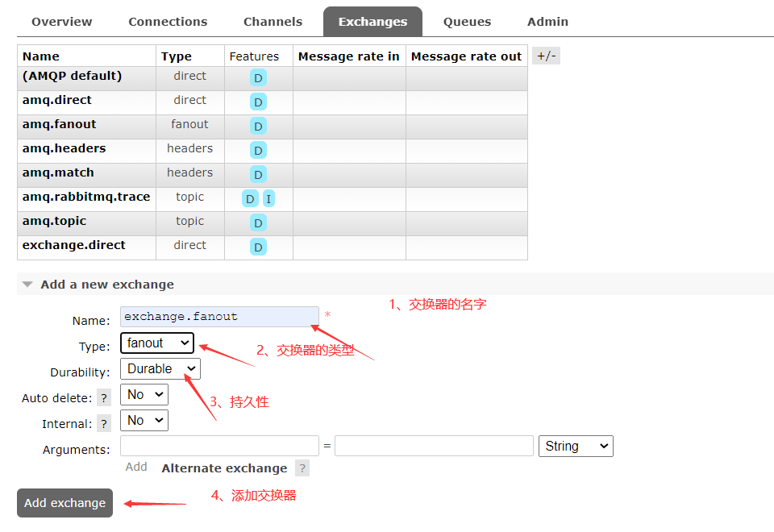
Task: Click the D badge in amq.direct row
Action: [258, 102]
